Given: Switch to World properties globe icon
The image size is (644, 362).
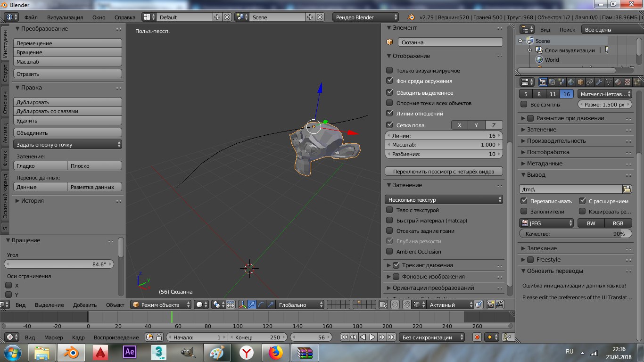Looking at the screenshot, I should click(x=571, y=82).
